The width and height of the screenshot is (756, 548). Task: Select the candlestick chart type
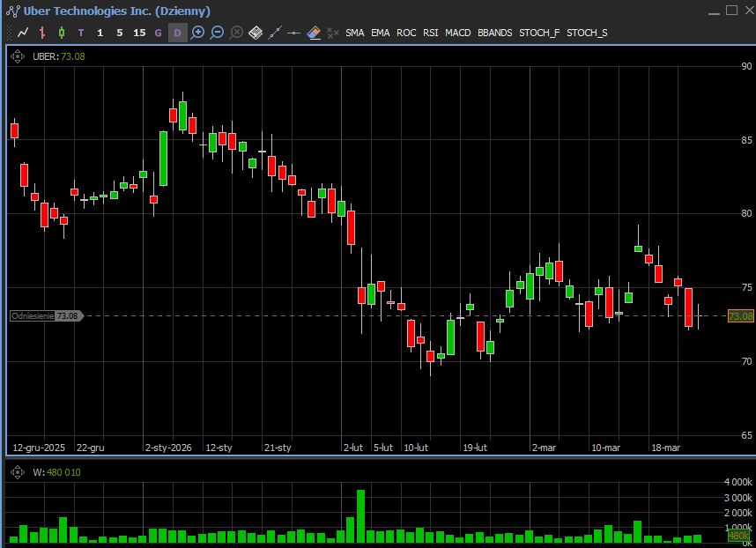pyautogui.click(x=62, y=33)
